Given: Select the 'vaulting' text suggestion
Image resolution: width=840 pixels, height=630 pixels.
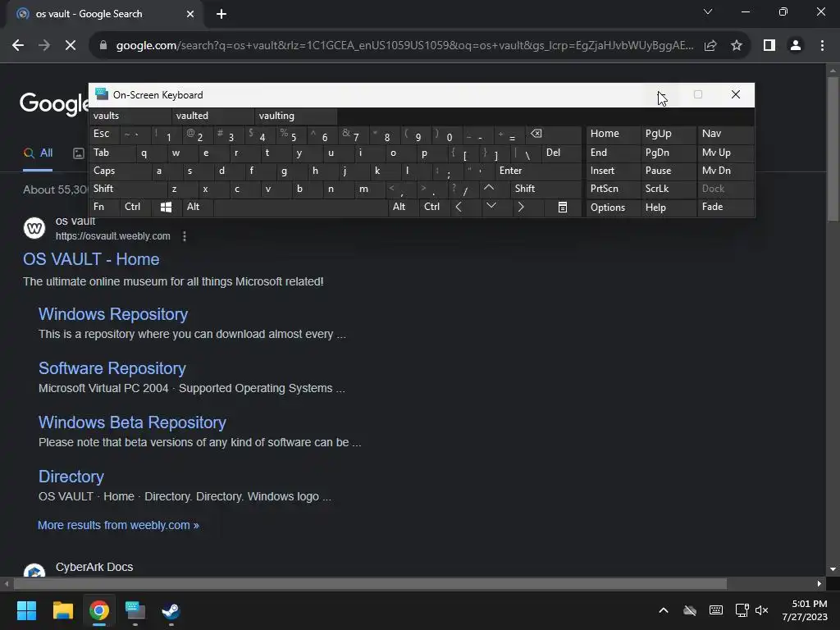Looking at the screenshot, I should click(x=295, y=116).
